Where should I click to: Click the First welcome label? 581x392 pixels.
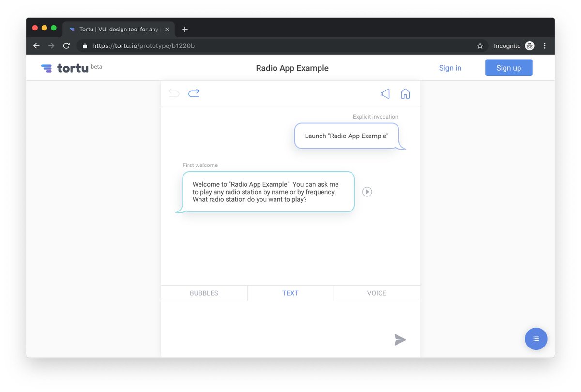(200, 166)
